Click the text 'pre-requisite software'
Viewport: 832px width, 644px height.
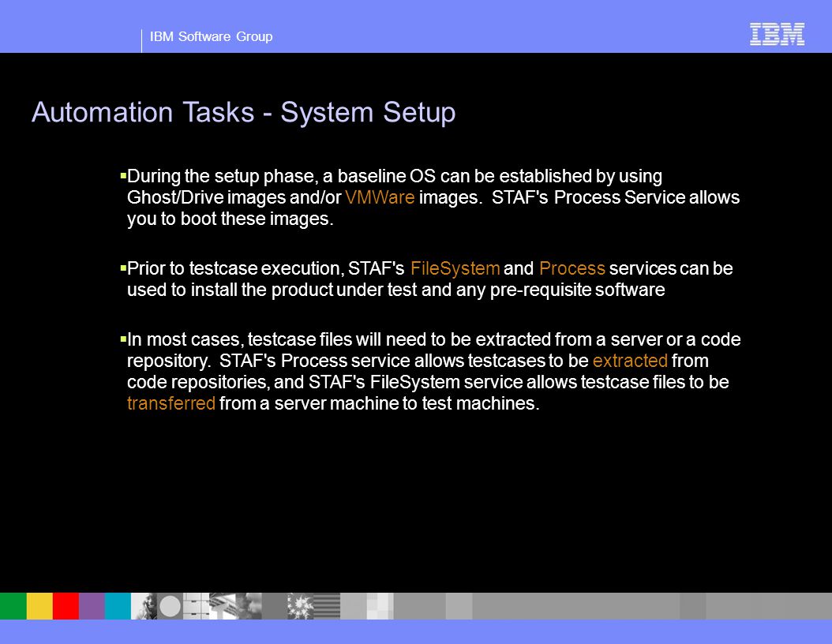577,290
